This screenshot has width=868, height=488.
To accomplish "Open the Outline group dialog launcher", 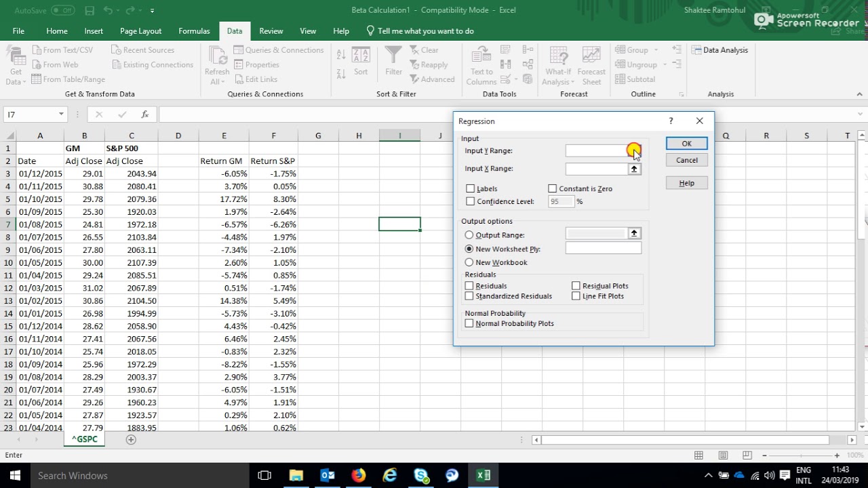I will pos(681,94).
